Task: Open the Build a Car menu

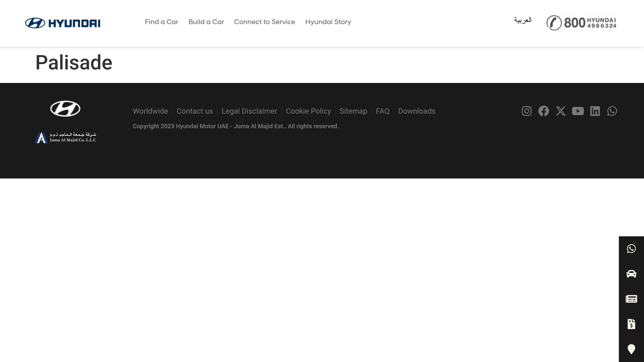Action: pos(206,22)
